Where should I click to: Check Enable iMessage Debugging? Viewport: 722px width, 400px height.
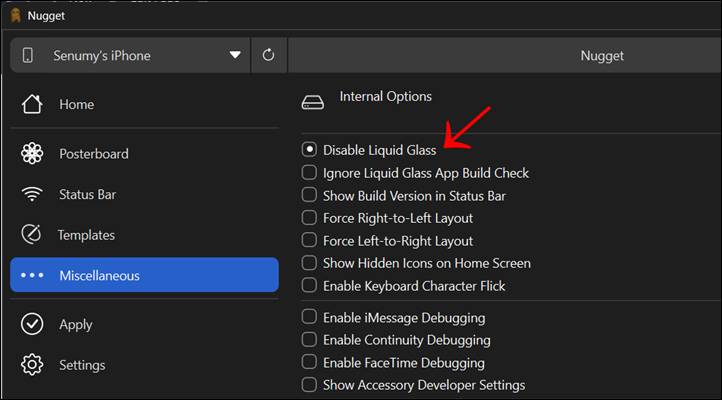pyautogui.click(x=310, y=318)
